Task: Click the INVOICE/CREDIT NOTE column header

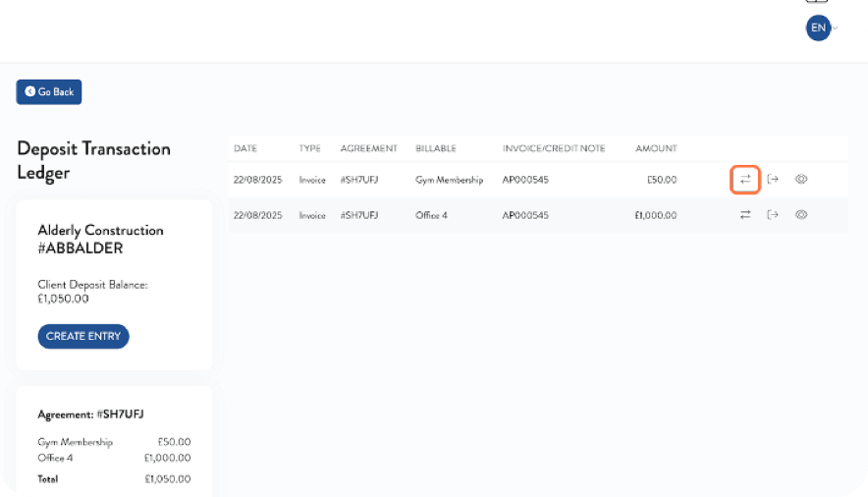Action: 554,148
